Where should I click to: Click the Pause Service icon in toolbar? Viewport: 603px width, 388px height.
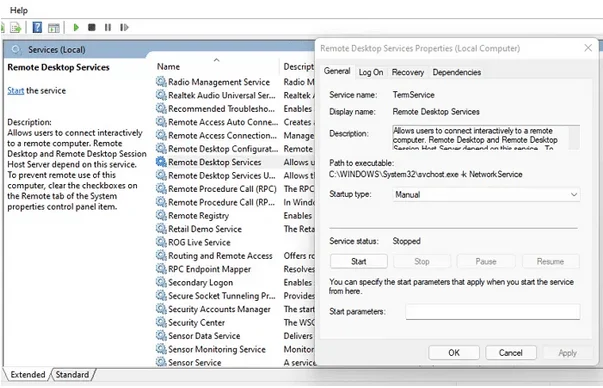click(108, 27)
